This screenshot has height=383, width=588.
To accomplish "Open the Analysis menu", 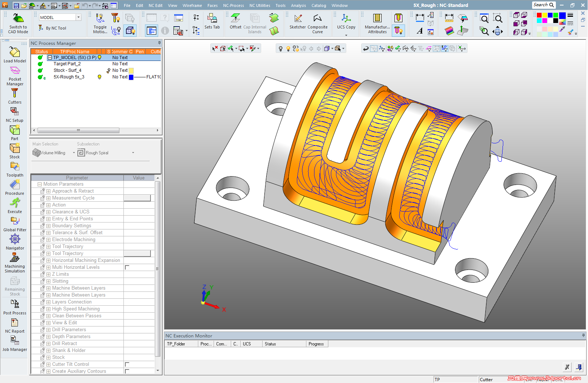I will [298, 5].
